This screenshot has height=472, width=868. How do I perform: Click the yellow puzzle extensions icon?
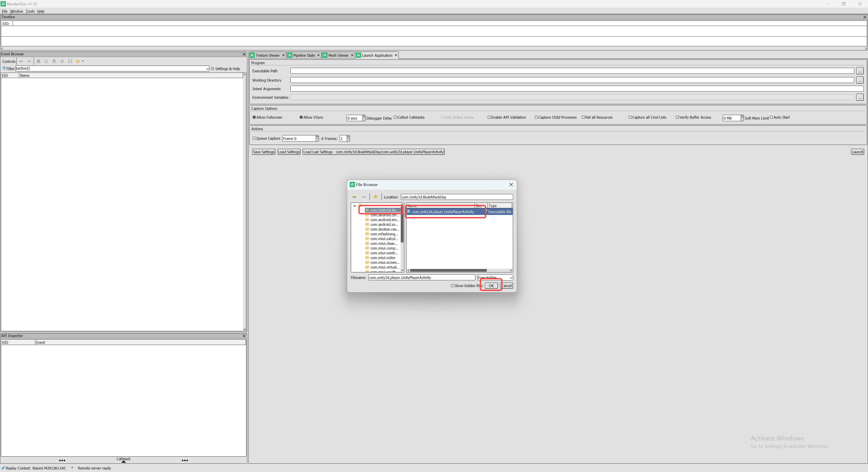pos(78,61)
